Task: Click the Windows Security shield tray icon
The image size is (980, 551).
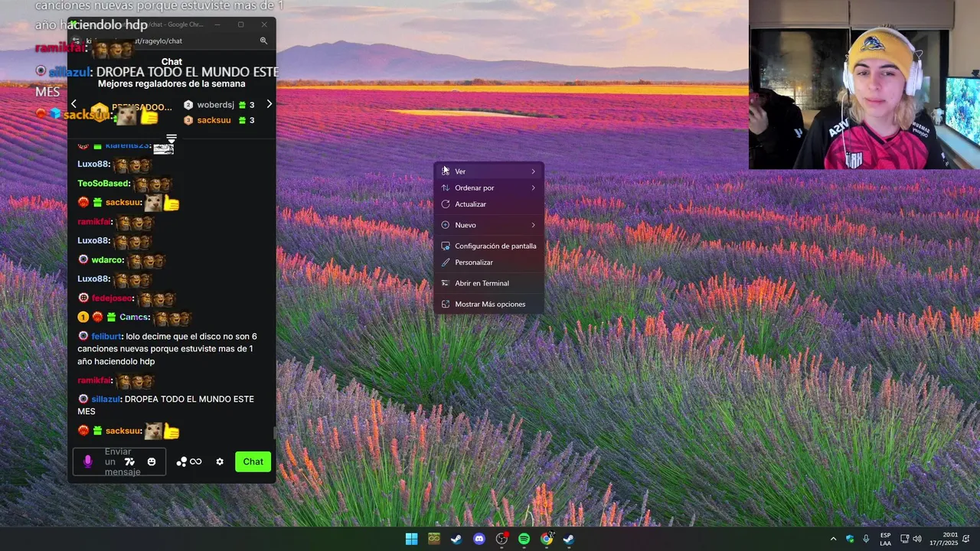Action: (x=850, y=539)
